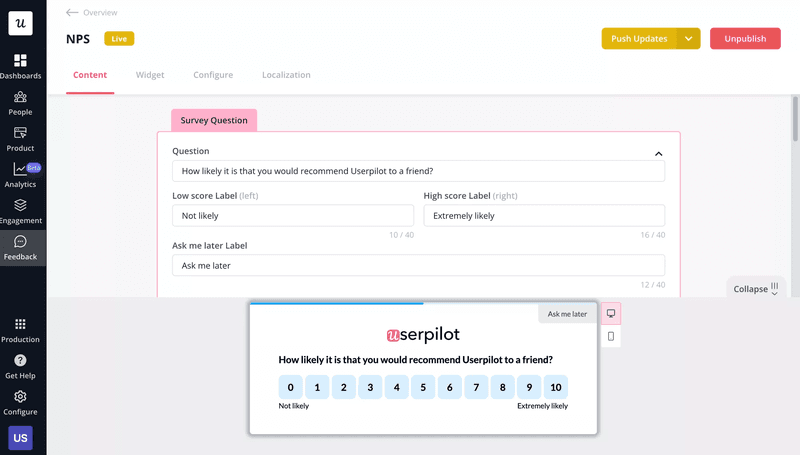The height and width of the screenshot is (455, 800).
Task: Open Push Updates dropdown arrow
Action: pyautogui.click(x=689, y=38)
